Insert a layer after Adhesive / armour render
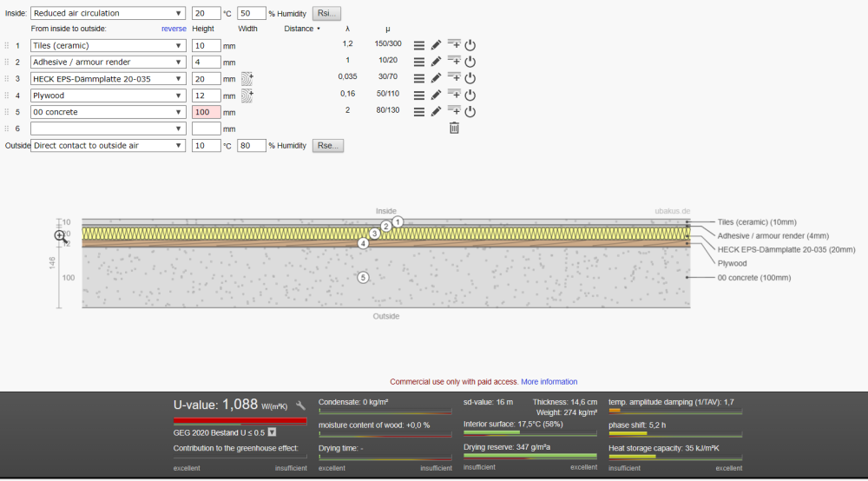This screenshot has width=868, height=481. point(453,61)
